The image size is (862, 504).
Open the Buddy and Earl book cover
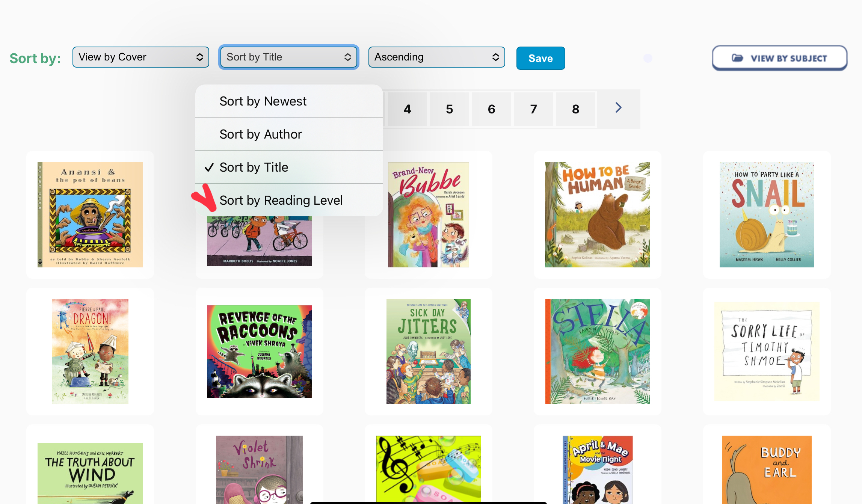click(x=767, y=470)
